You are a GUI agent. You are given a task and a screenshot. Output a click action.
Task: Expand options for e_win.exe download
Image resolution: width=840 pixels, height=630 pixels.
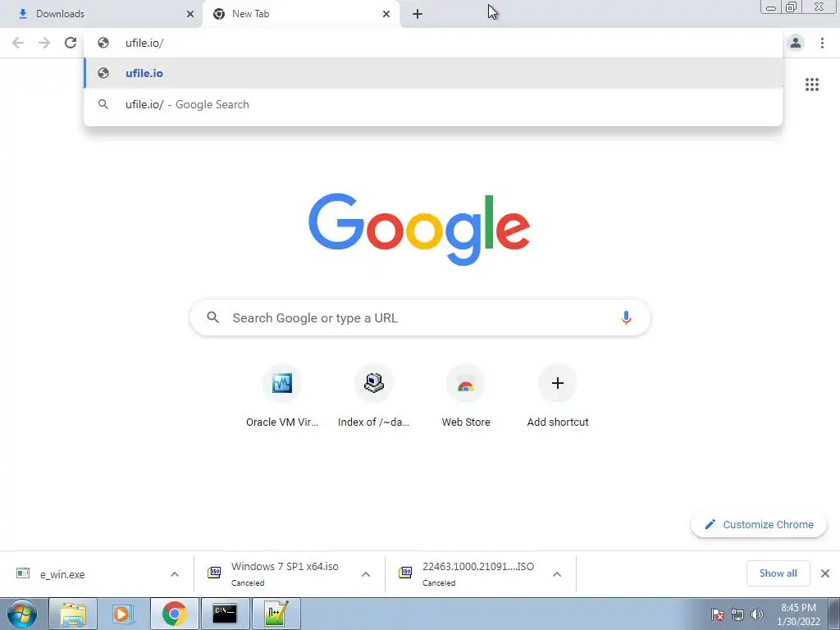click(175, 574)
